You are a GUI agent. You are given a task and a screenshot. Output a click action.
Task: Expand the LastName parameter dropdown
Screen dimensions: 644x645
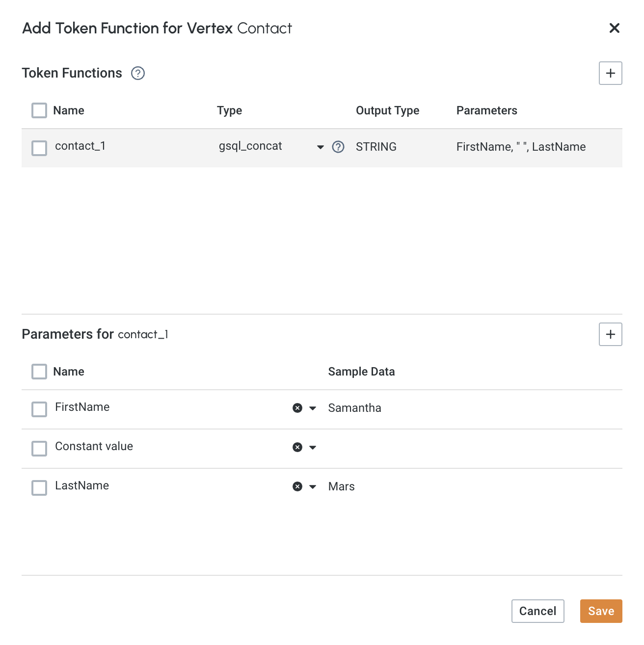pyautogui.click(x=313, y=486)
